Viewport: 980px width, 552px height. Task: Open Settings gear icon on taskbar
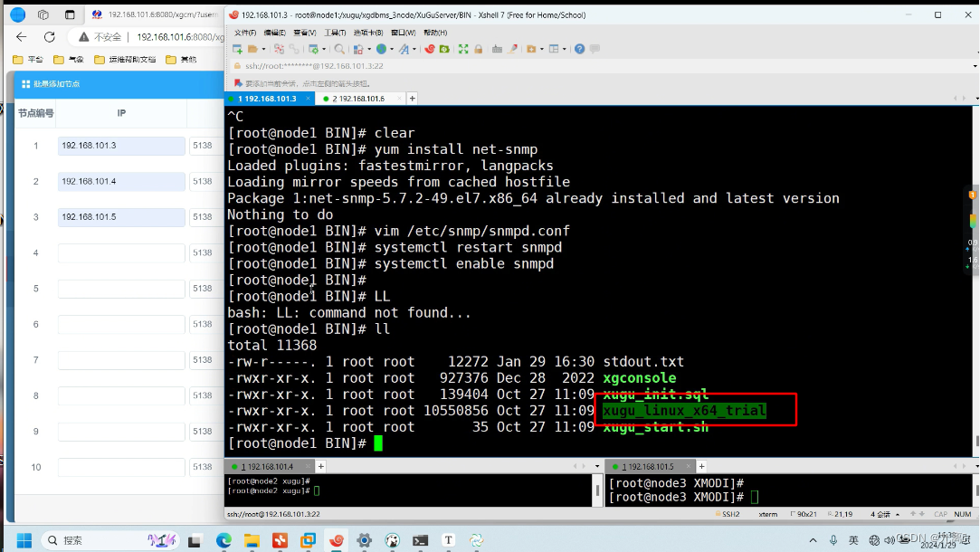(365, 540)
